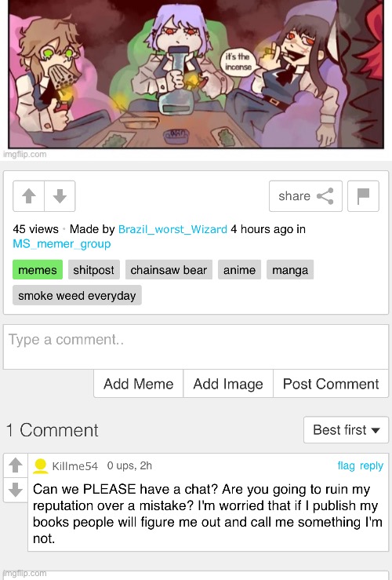Image resolution: width=392 pixels, height=580 pixels.
Task: Open the smoke weed everyday tag
Action: (77, 296)
